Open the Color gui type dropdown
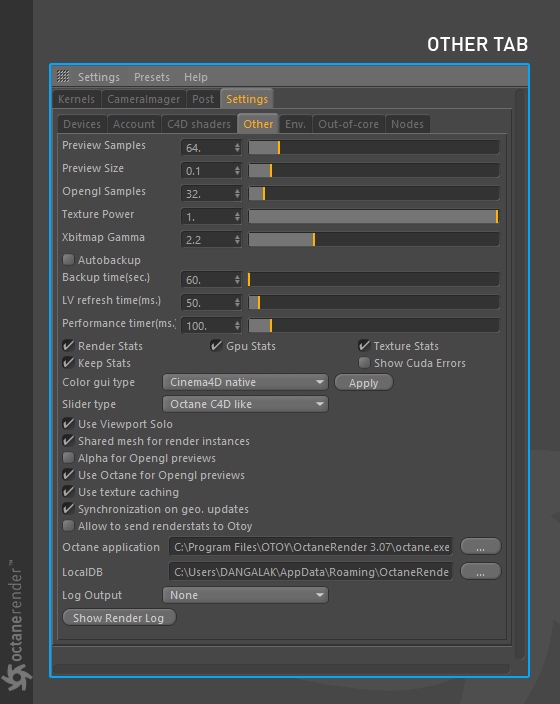Screen dimensions: 560x704 (245, 382)
